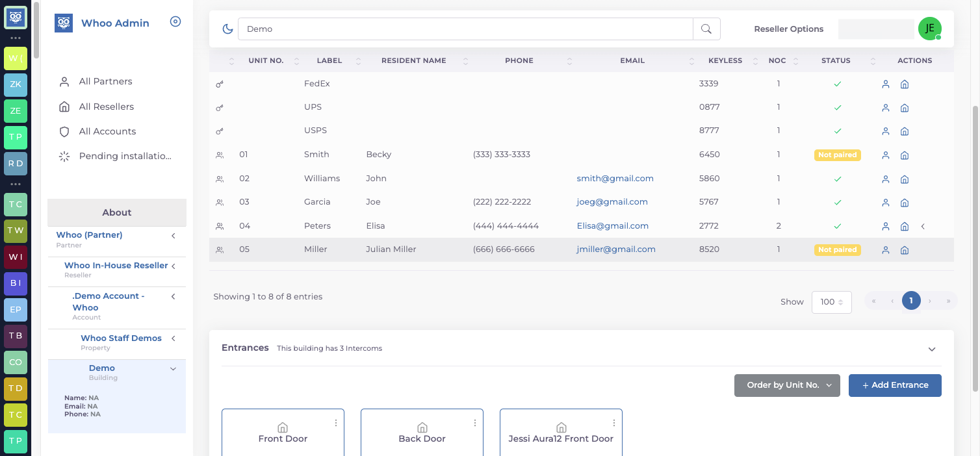Open All Partners in sidebar
Image resolution: width=980 pixels, height=456 pixels.
click(x=106, y=82)
